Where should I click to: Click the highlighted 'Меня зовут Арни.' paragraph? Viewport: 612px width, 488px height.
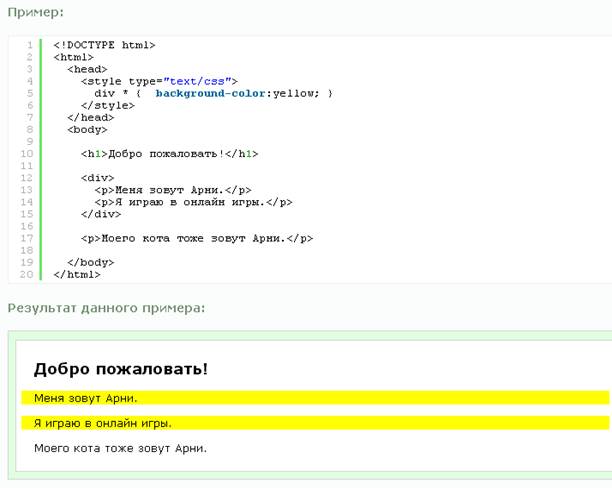(315, 398)
